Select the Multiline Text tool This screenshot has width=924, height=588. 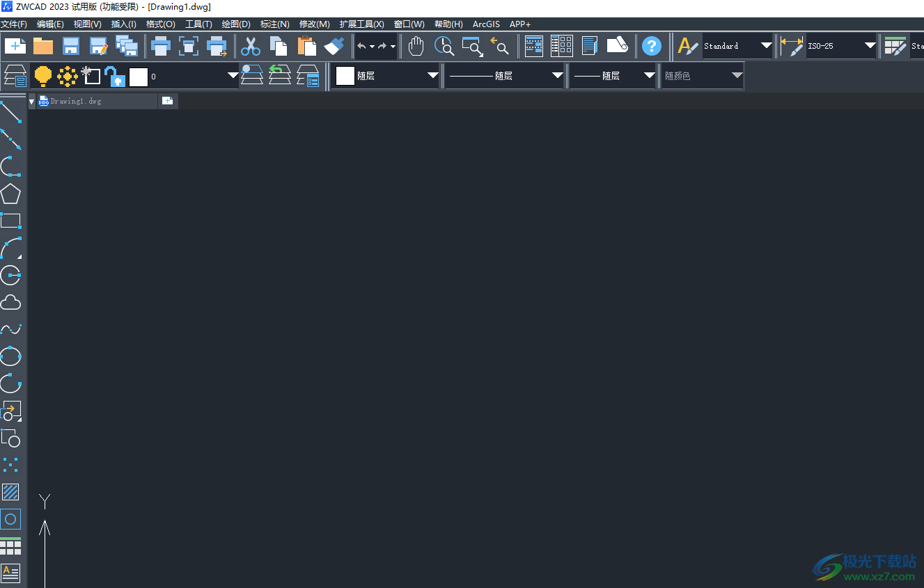point(10,573)
